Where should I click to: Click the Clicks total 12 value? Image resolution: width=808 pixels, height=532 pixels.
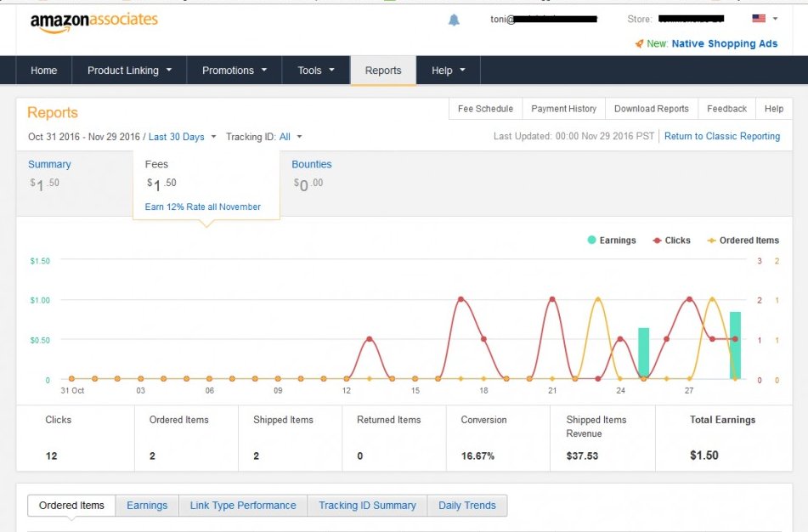[52, 456]
